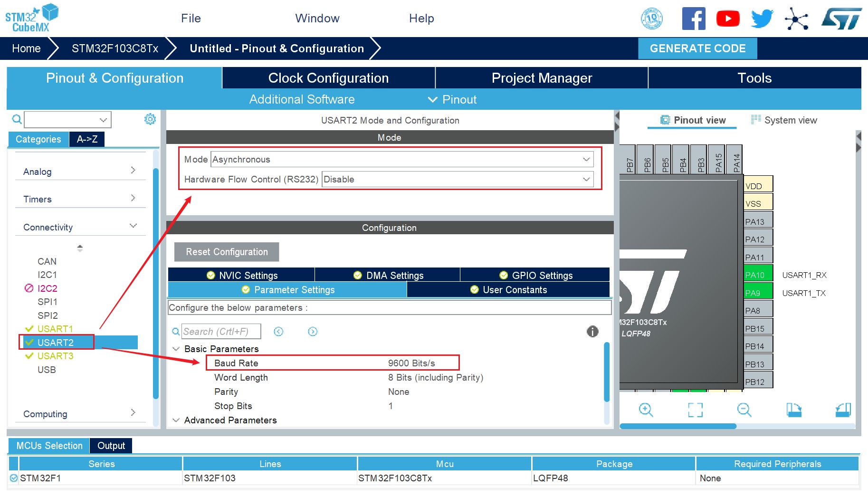Open the Pinout dropdown menu
Image resolution: width=868 pixels, height=497 pixels.
[x=452, y=99]
